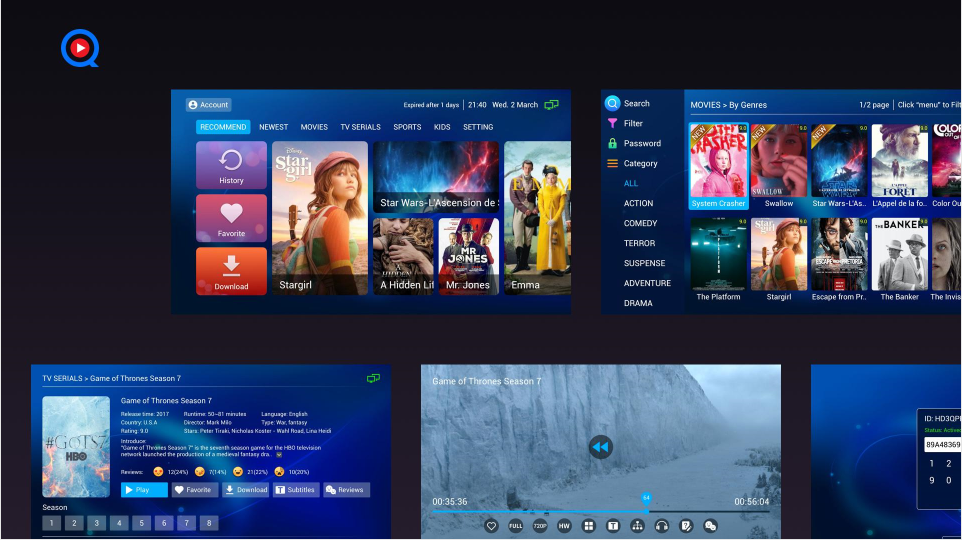Go to TV SERIALS tab
Screen dimensions: 962x540
361,127
